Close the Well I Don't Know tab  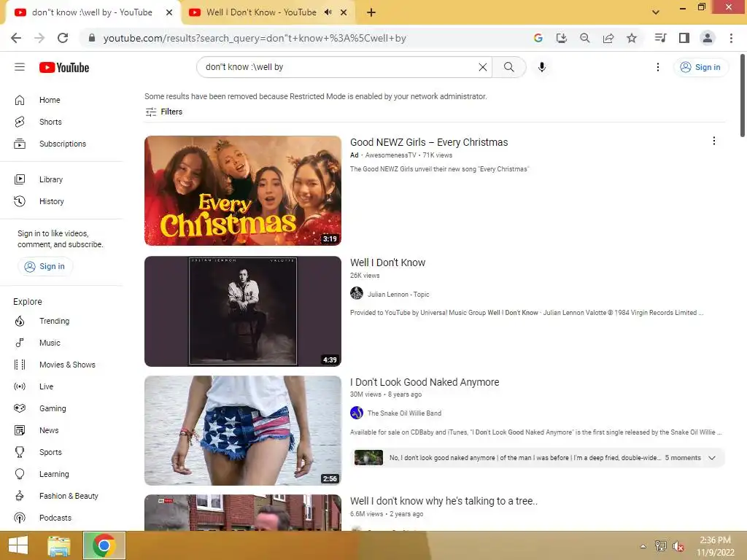pos(344,12)
